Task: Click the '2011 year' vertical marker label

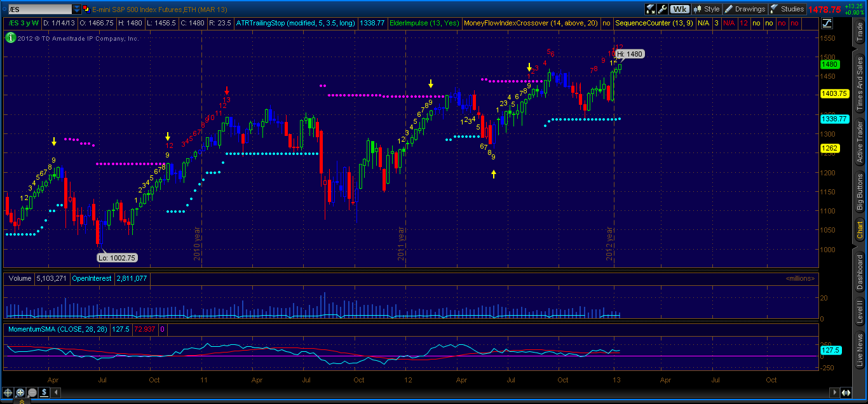Action: [402, 245]
